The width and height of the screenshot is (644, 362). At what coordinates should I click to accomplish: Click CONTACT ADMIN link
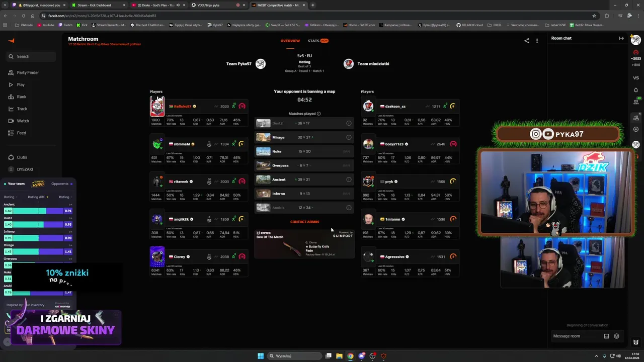[x=304, y=222]
